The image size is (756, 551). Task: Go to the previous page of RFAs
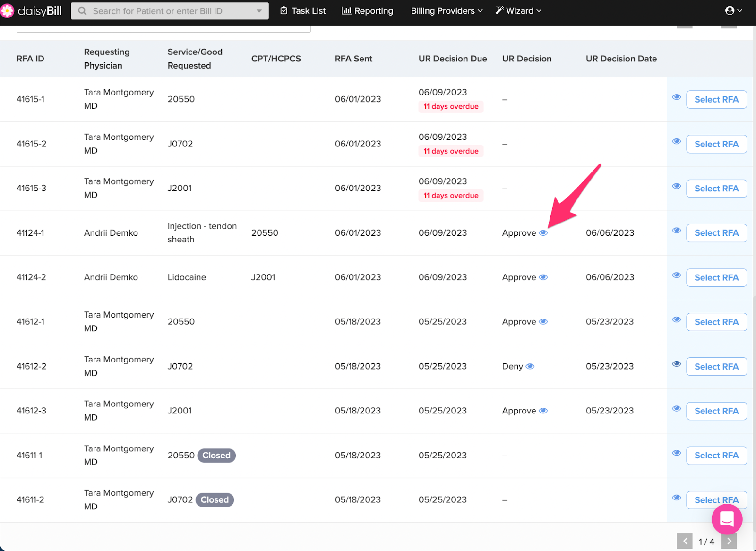pyautogui.click(x=685, y=541)
